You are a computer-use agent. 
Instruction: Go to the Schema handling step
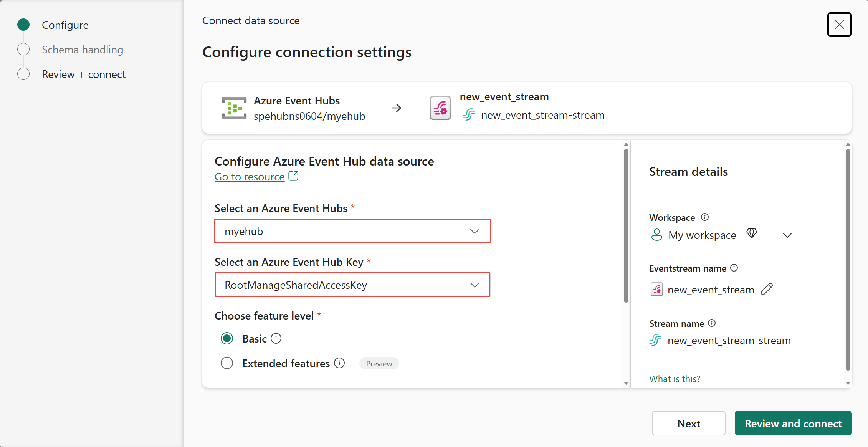click(x=83, y=50)
